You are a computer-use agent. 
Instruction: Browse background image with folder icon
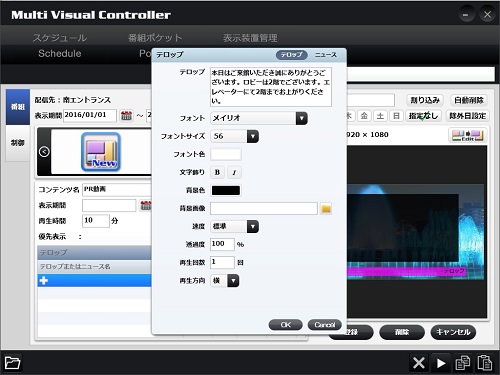pos(326,209)
